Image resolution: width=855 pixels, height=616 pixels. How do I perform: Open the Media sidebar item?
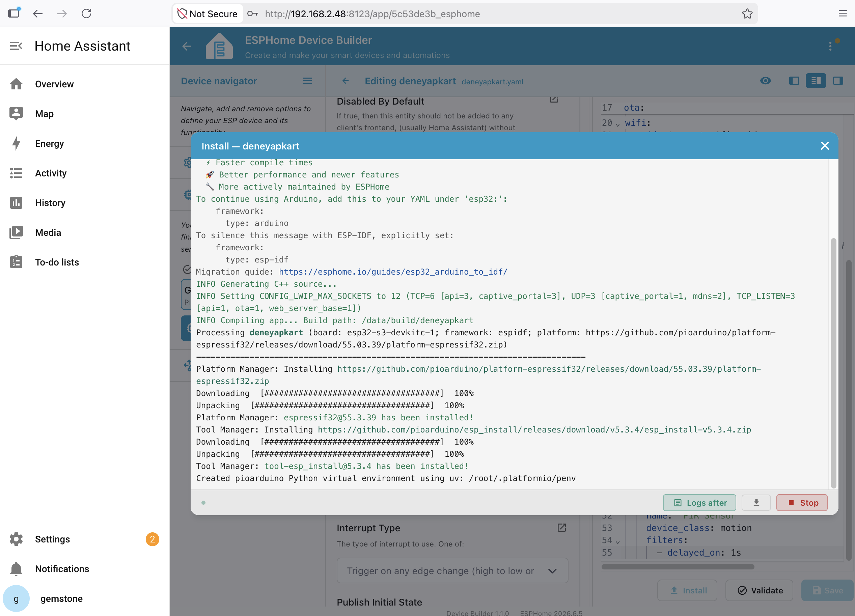point(85,232)
